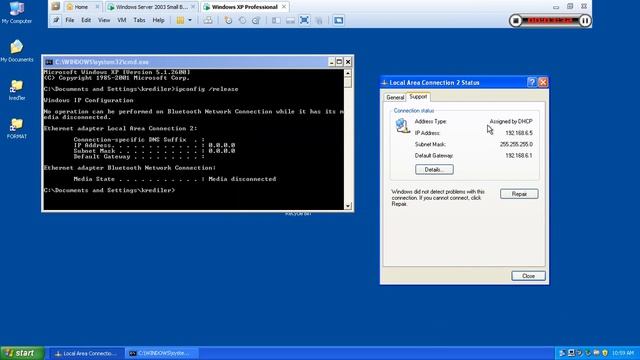640x360 pixels.
Task: Minimize the cmd.exe window
Action: click(x=331, y=62)
